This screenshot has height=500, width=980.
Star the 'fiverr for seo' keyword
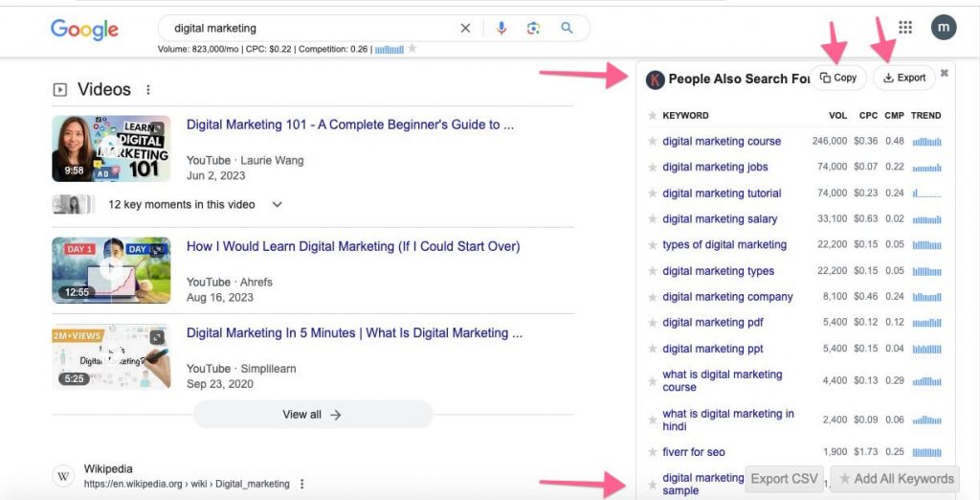tap(653, 452)
